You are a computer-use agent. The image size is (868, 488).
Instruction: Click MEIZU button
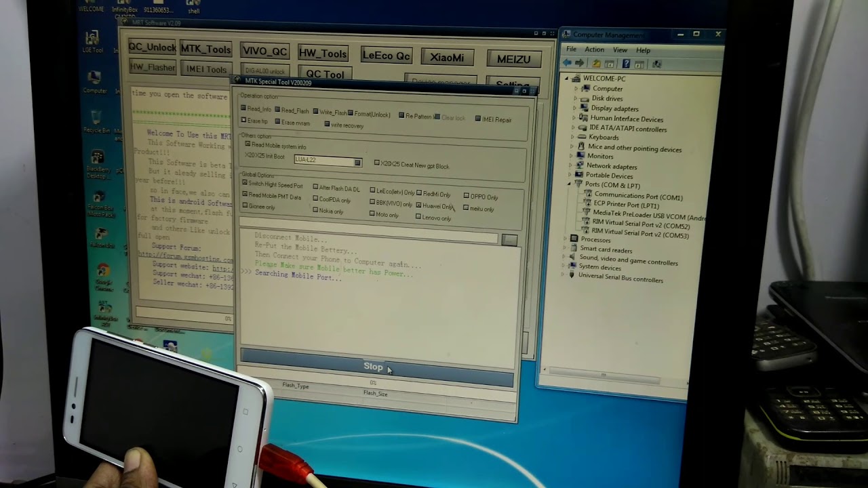[513, 59]
